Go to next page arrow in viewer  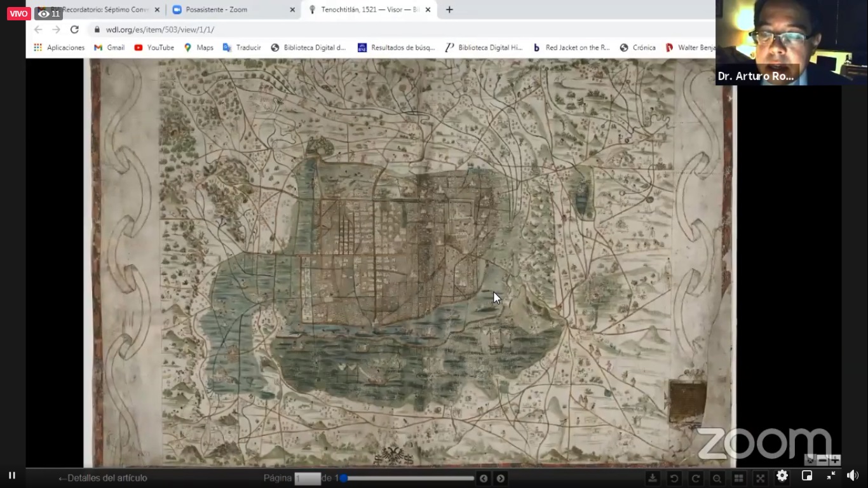(501, 478)
